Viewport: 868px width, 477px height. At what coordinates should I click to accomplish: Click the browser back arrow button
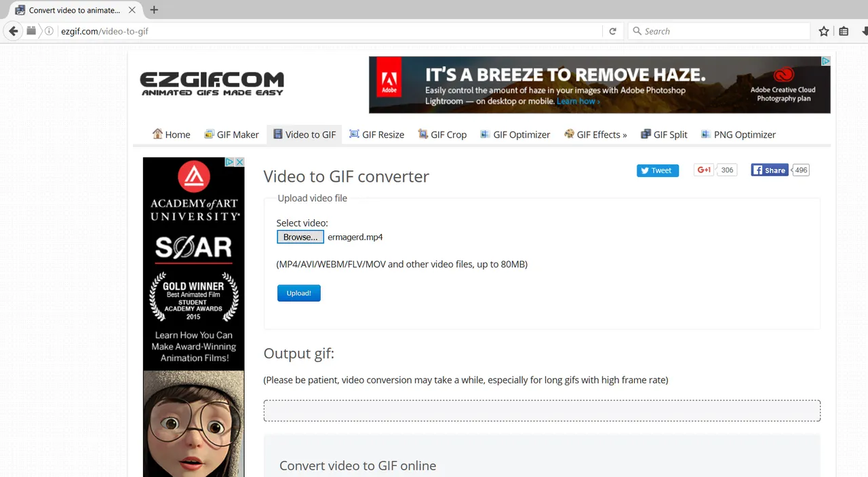coord(13,31)
